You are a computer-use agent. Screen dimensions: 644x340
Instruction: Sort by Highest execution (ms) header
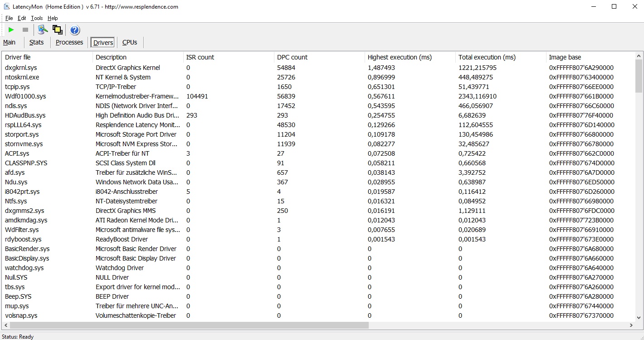[410, 57]
